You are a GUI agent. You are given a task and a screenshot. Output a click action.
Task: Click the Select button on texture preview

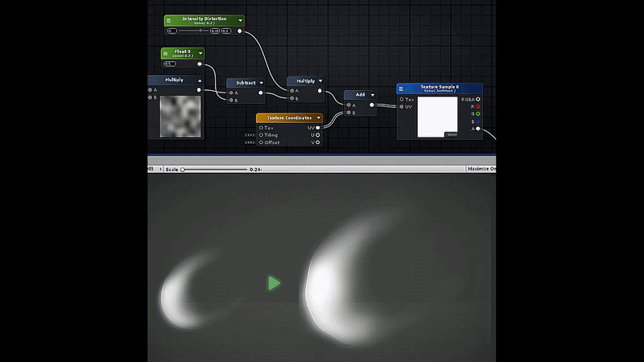(452, 134)
